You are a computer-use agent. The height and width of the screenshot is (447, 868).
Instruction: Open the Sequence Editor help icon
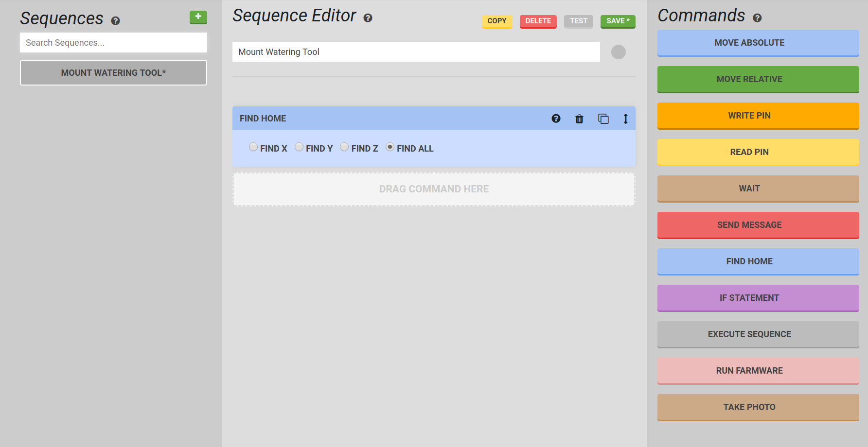click(368, 17)
